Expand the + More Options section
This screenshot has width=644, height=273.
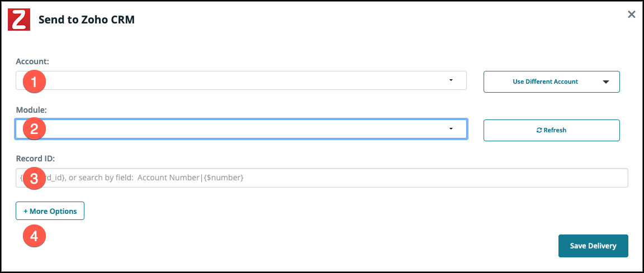click(50, 211)
